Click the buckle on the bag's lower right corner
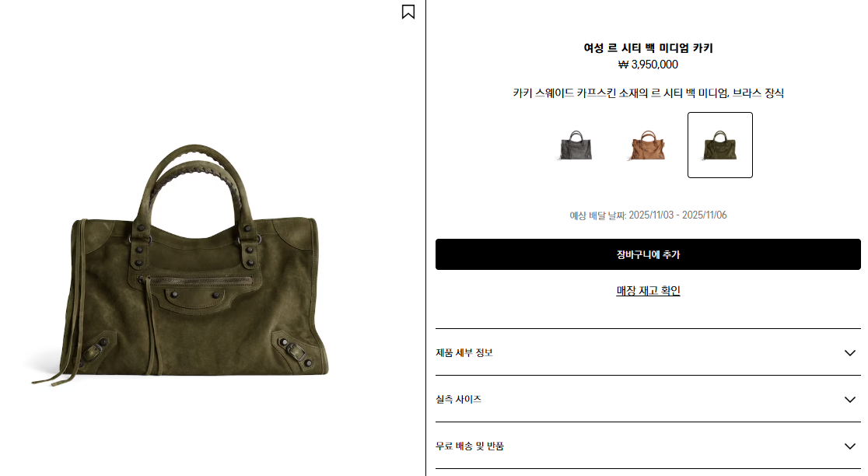 tap(293, 350)
